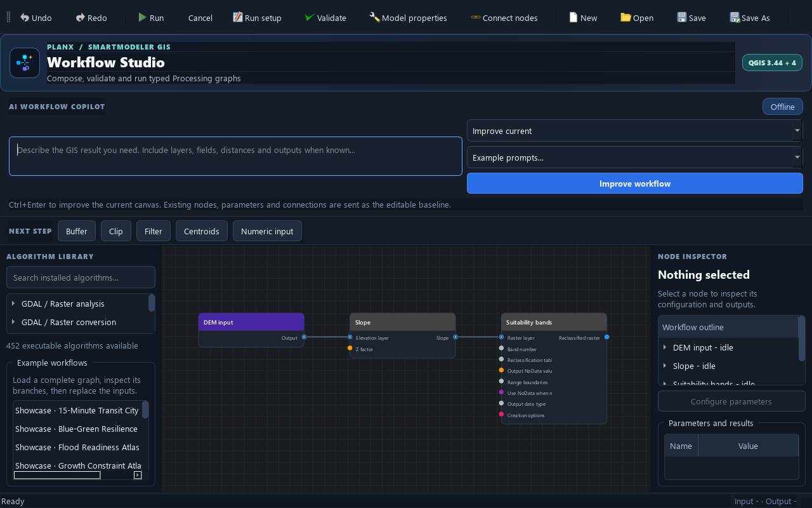
Task: Click Reclassified raster output port
Action: click(606, 337)
